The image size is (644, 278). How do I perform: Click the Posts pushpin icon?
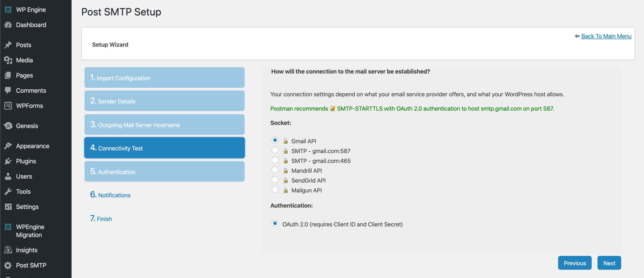pos(8,45)
